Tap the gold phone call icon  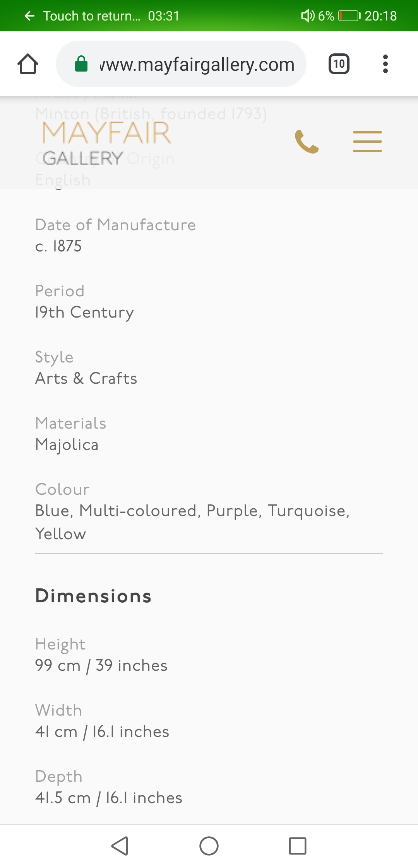306,142
